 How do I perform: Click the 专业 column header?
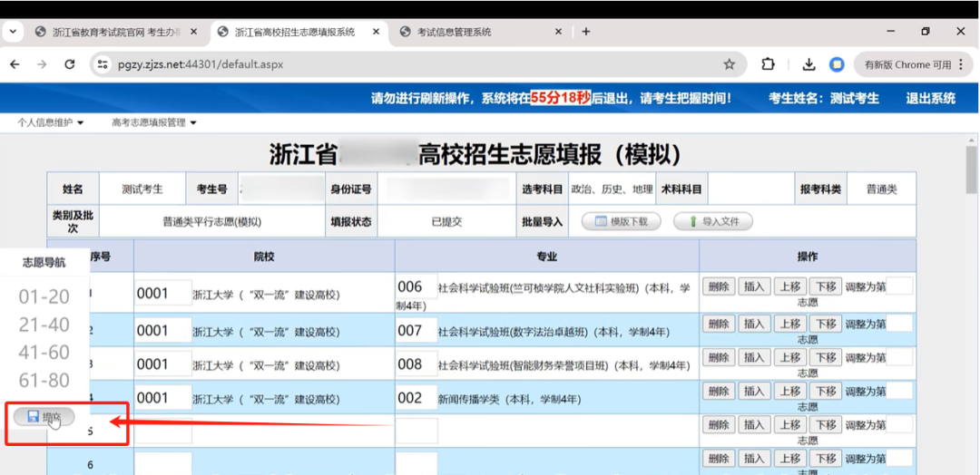pos(547,257)
